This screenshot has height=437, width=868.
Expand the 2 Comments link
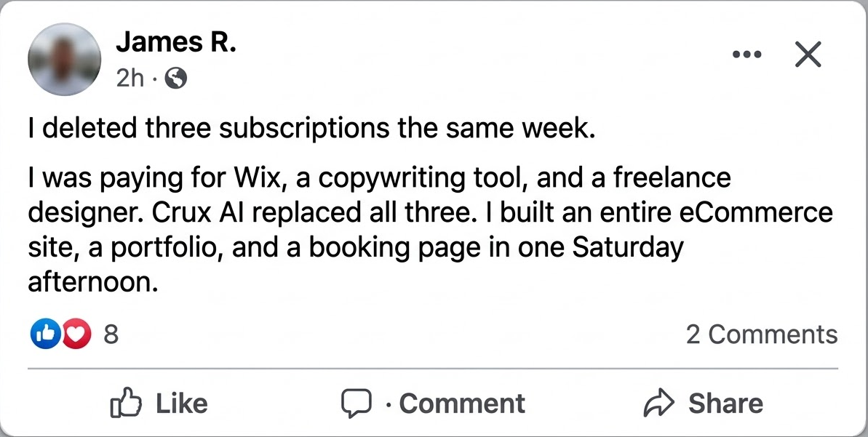coord(761,334)
